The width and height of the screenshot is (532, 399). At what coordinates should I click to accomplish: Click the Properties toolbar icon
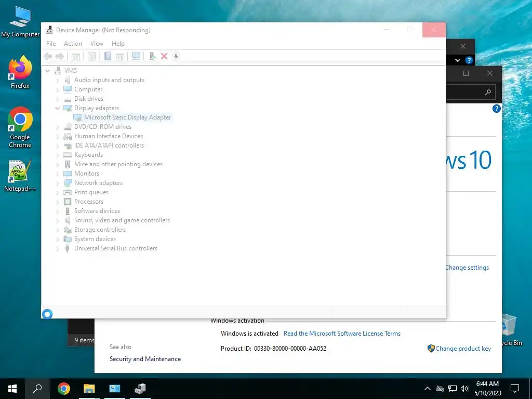[x=91, y=56]
